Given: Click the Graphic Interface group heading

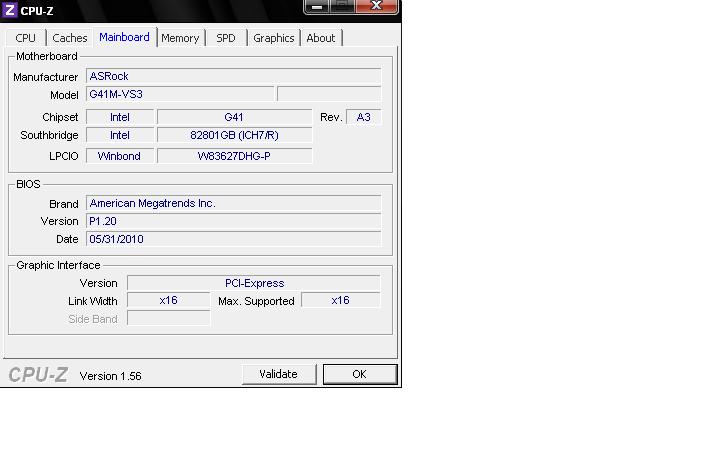Looking at the screenshot, I should click(x=58, y=265).
